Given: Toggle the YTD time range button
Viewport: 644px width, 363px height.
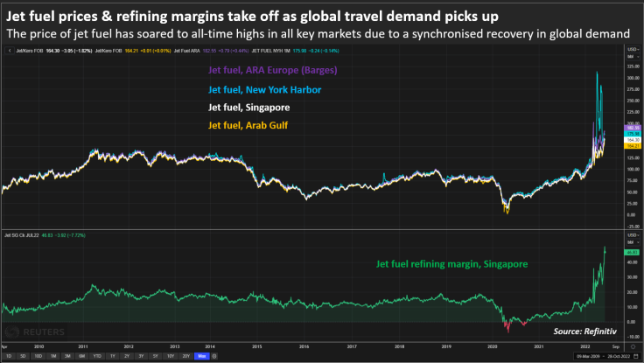Looking at the screenshot, I should pos(97,356).
